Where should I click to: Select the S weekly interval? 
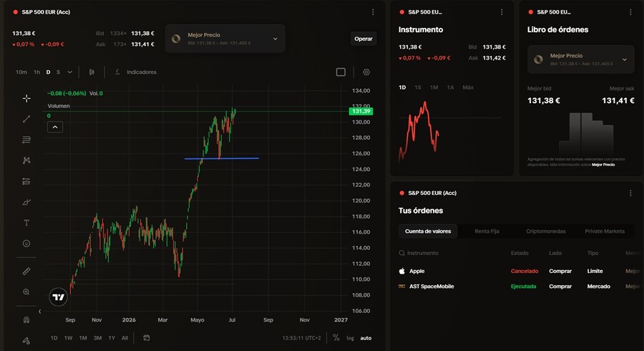click(x=59, y=72)
